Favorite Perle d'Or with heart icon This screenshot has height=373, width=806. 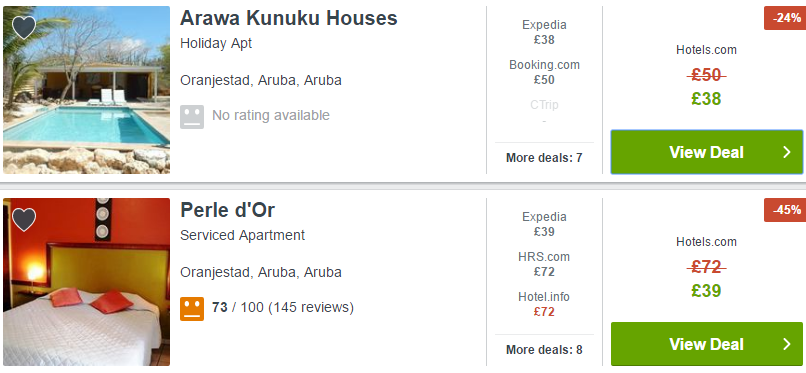coord(24,220)
